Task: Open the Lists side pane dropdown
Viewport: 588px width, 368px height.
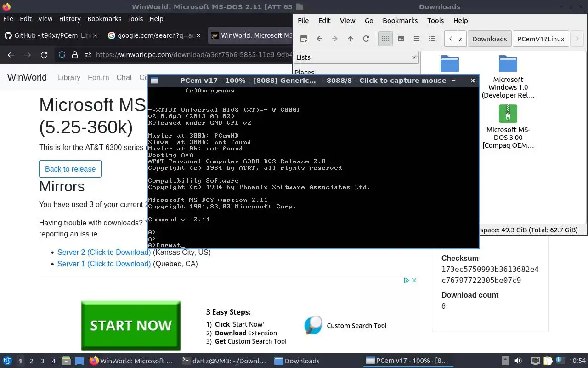Action: [x=356, y=57]
